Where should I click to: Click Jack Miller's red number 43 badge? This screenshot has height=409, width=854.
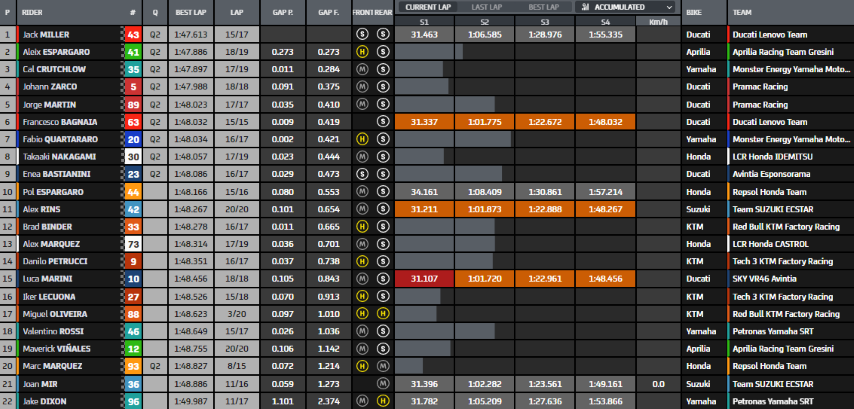click(133, 34)
